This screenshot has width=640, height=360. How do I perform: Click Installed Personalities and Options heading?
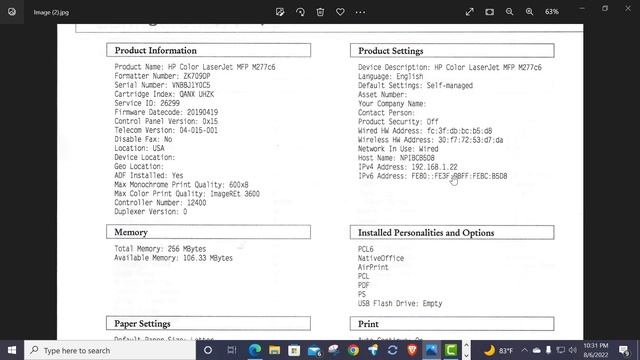point(426,232)
